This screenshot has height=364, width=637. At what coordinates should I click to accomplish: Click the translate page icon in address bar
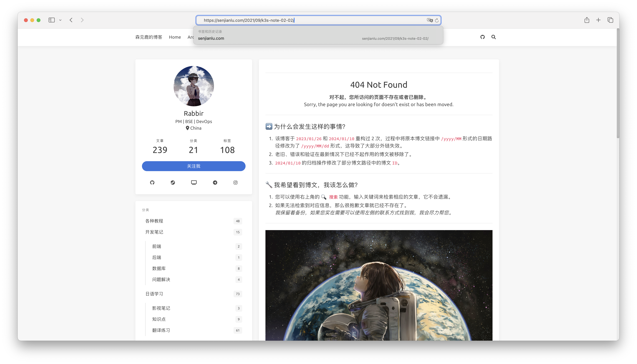(x=430, y=20)
